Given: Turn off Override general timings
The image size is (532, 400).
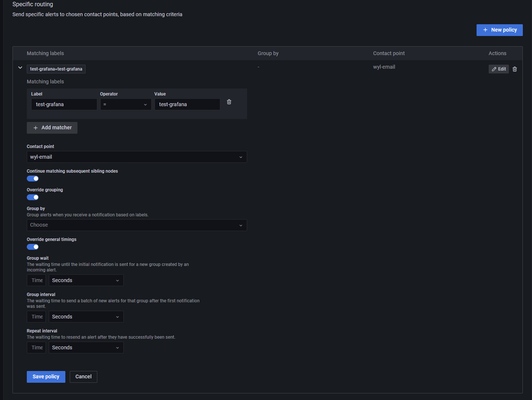Looking at the screenshot, I should (33, 247).
